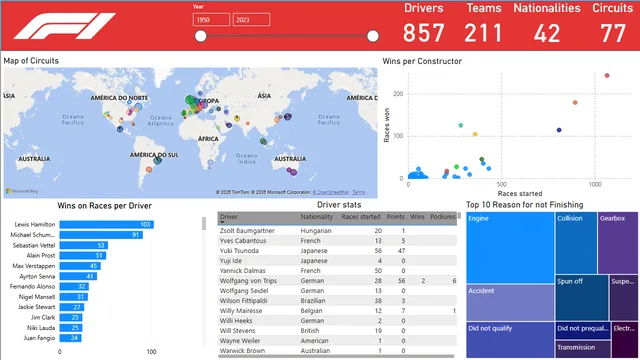Select the Electrical treemap tile
Screen dimensions: 640x360
(624, 340)
